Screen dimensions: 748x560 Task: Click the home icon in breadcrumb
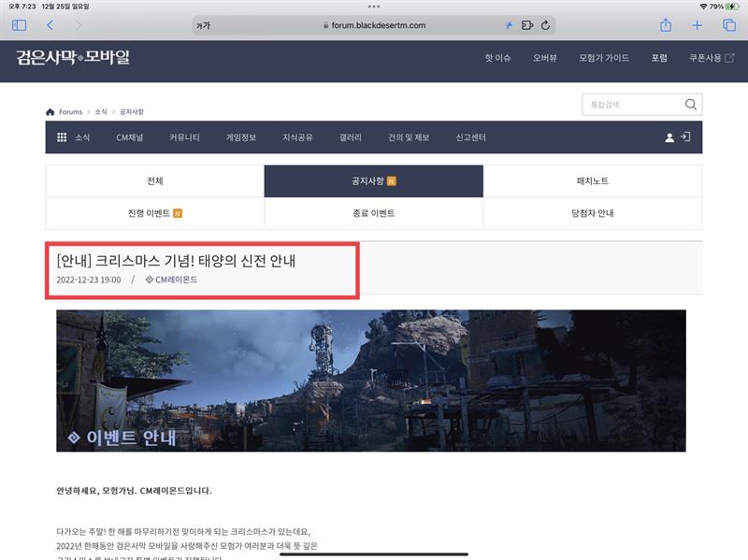point(50,111)
